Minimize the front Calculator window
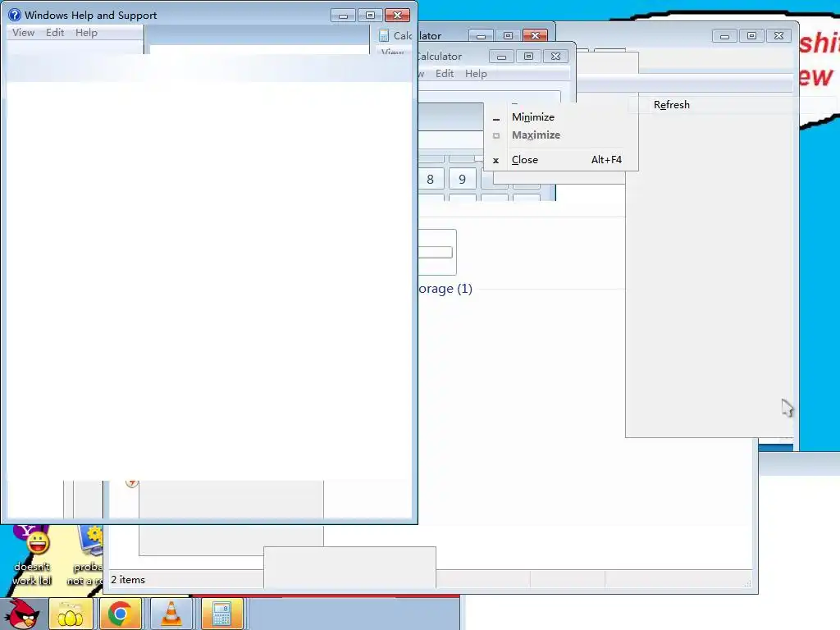 click(501, 57)
